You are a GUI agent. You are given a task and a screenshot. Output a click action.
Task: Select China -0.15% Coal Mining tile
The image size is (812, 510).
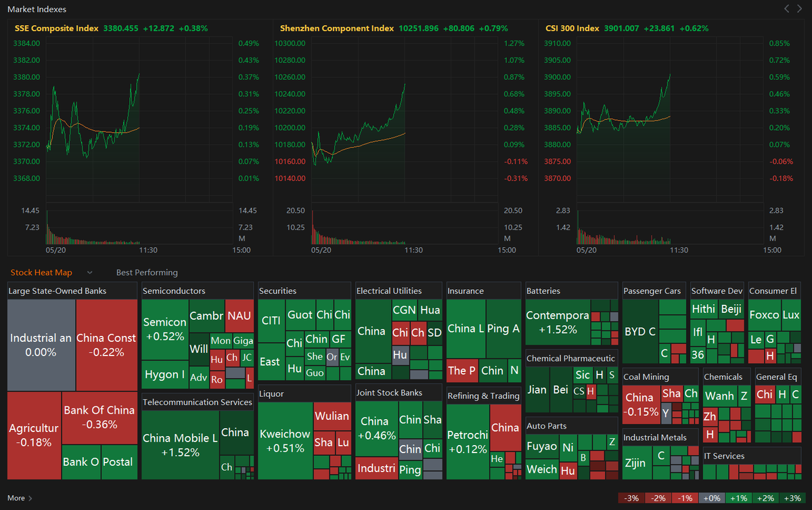pos(641,404)
